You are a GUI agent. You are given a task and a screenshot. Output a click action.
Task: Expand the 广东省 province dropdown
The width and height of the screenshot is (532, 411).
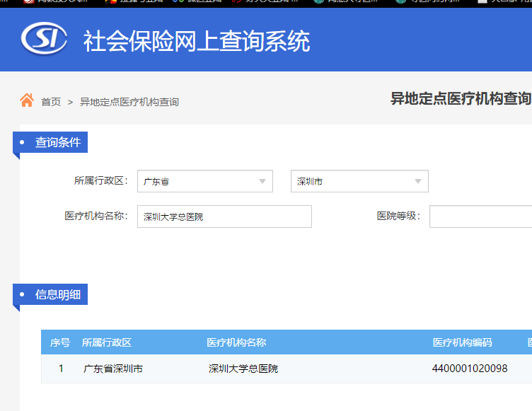[x=205, y=181]
